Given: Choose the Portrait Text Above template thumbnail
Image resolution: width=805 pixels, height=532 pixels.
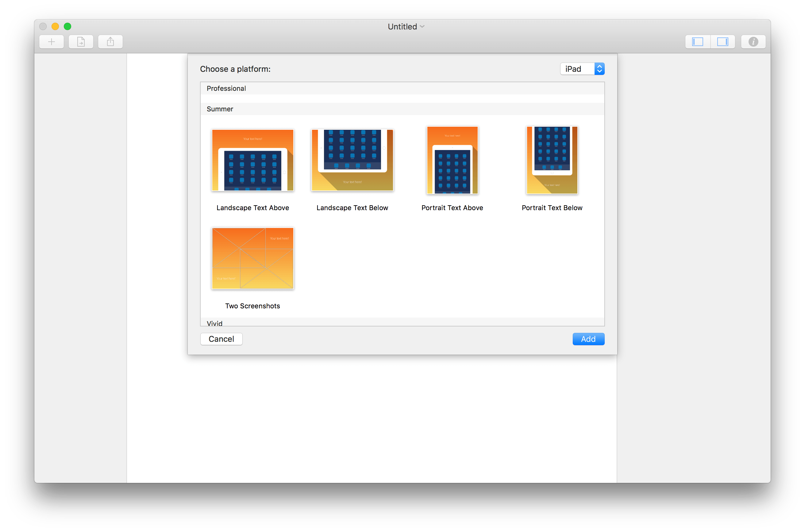Looking at the screenshot, I should coord(452,160).
